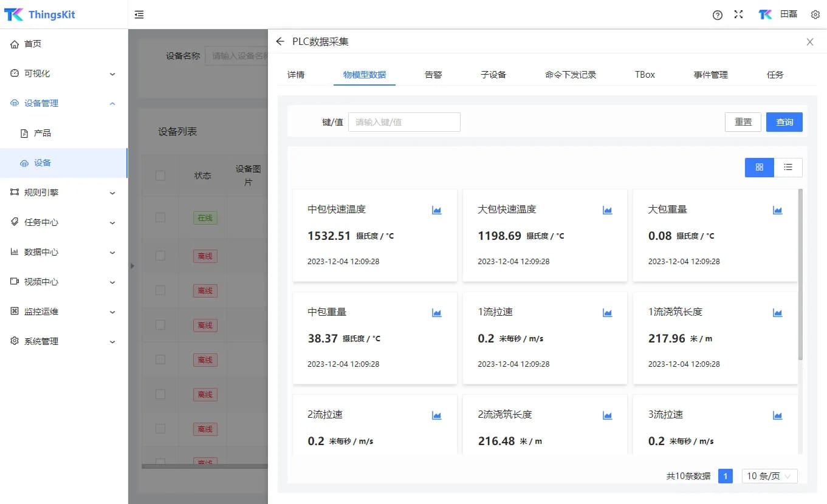Switch to list view layout
The height and width of the screenshot is (504, 827).
coord(788,167)
